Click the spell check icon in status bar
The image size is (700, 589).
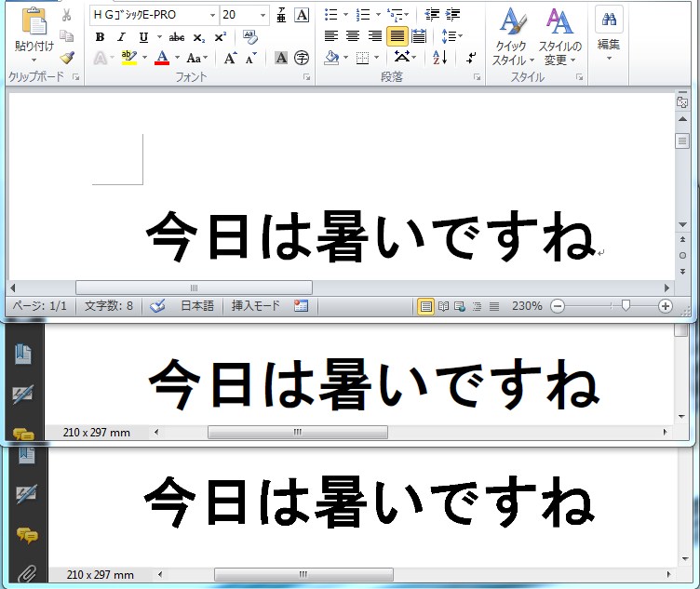tap(157, 305)
